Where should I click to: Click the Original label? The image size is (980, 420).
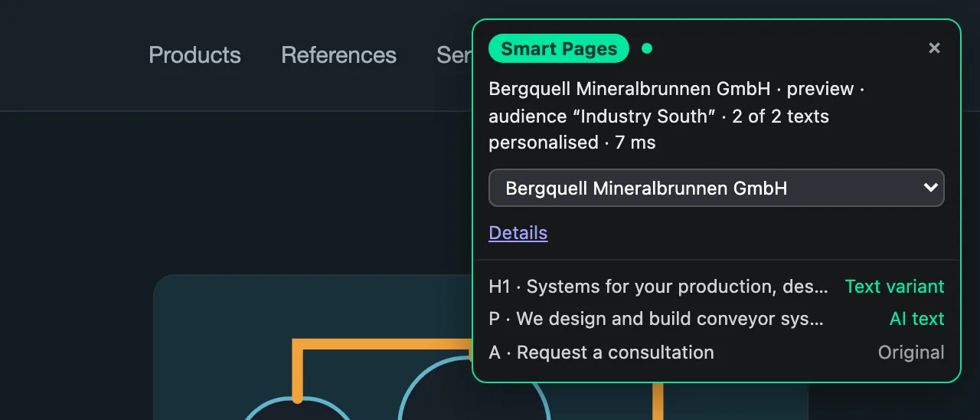pos(911,353)
